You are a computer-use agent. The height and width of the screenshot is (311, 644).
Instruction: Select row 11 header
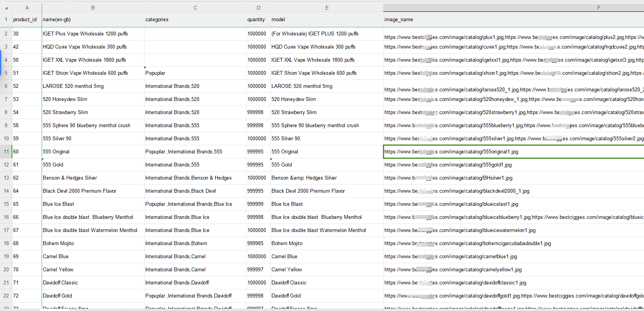6,151
